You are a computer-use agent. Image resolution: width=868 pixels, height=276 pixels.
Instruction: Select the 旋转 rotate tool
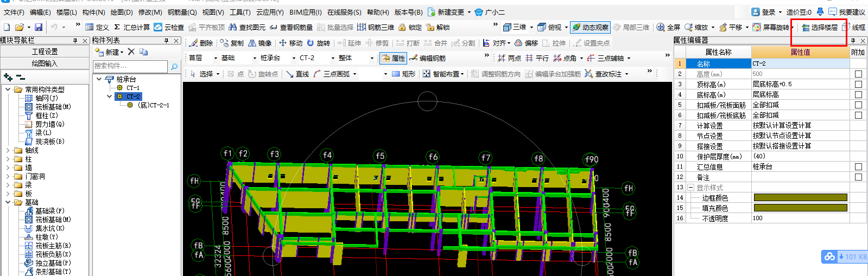pyautogui.click(x=318, y=43)
